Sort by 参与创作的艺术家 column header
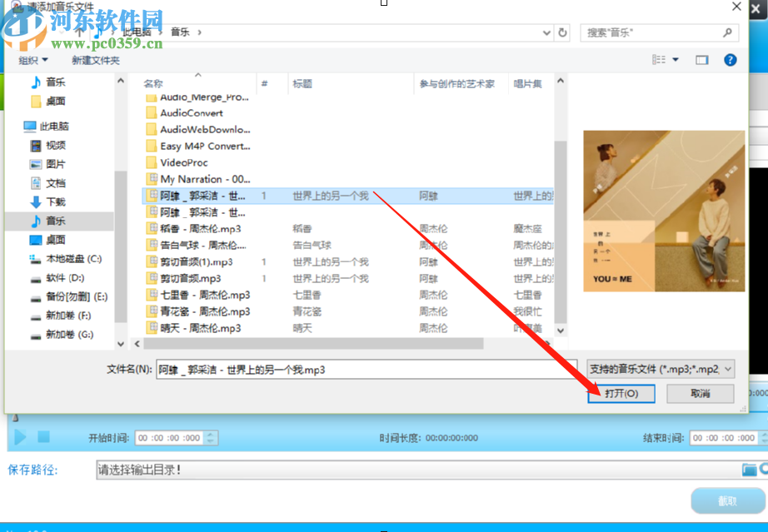The image size is (768, 532). click(x=457, y=84)
